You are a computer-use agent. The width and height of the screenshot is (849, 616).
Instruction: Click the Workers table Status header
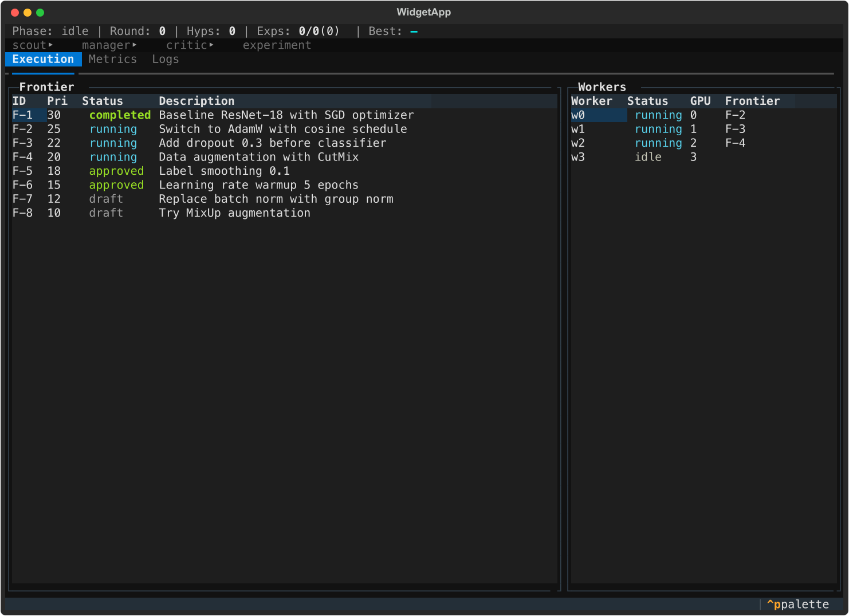pyautogui.click(x=647, y=101)
